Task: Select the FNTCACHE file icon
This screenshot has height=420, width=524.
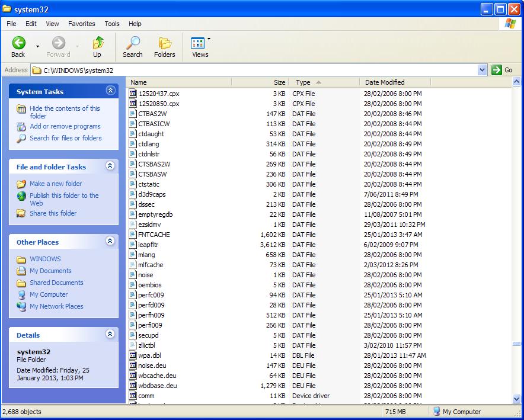Action: point(133,235)
